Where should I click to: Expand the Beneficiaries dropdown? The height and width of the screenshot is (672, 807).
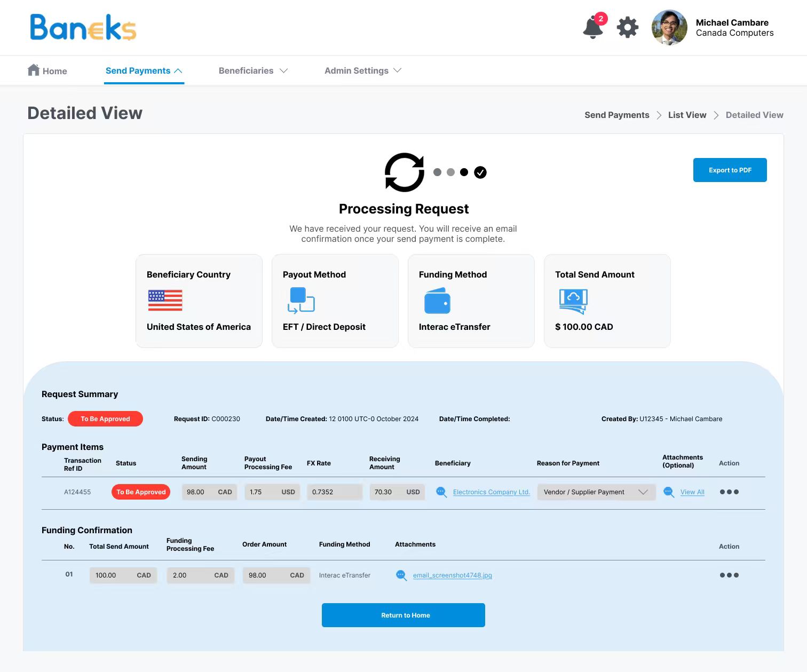(253, 70)
